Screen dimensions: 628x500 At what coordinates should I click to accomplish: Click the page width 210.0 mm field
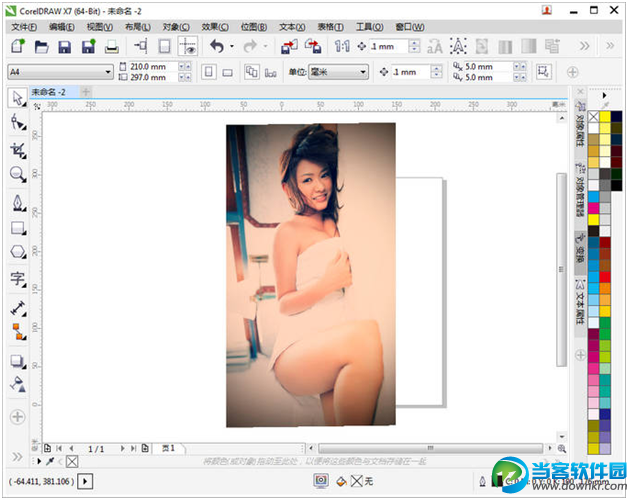tap(151, 66)
